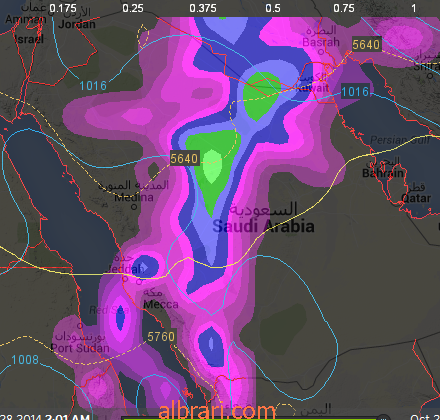Click the 0.175 value on the legend scale

pyautogui.click(x=63, y=8)
